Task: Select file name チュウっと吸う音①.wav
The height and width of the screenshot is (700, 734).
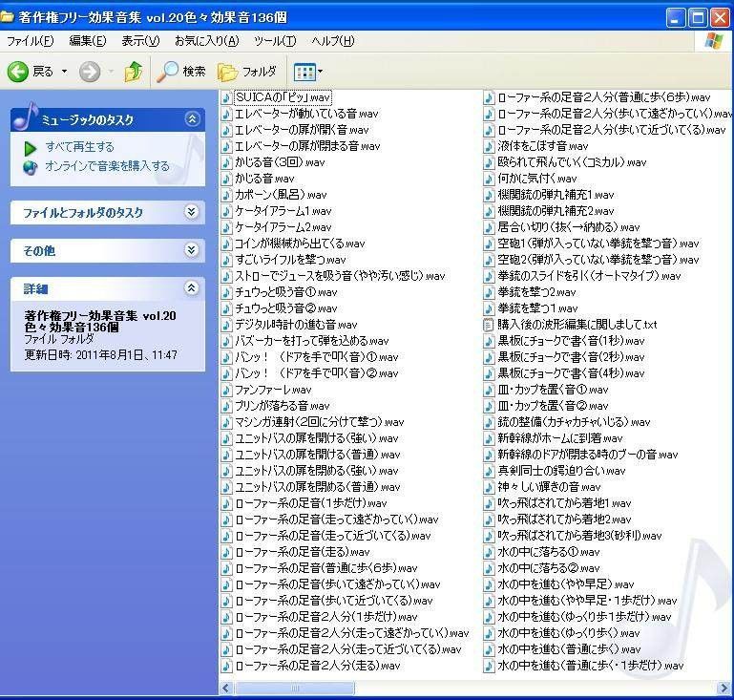Action: (x=286, y=292)
